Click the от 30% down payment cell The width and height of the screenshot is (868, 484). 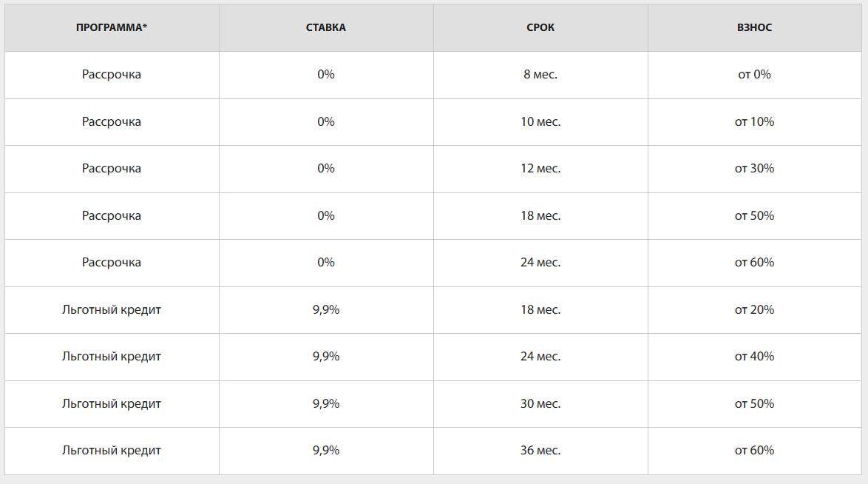pyautogui.click(x=754, y=169)
